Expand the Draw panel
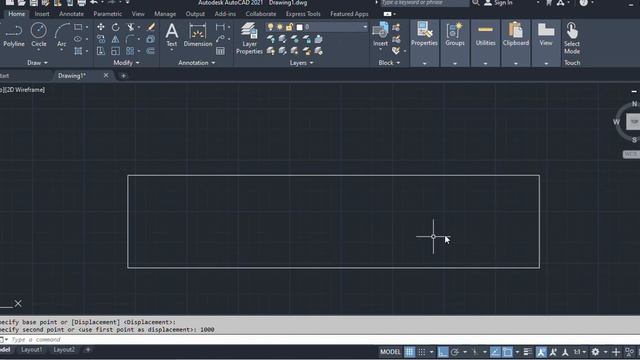This screenshot has width=640, height=360. (37, 63)
